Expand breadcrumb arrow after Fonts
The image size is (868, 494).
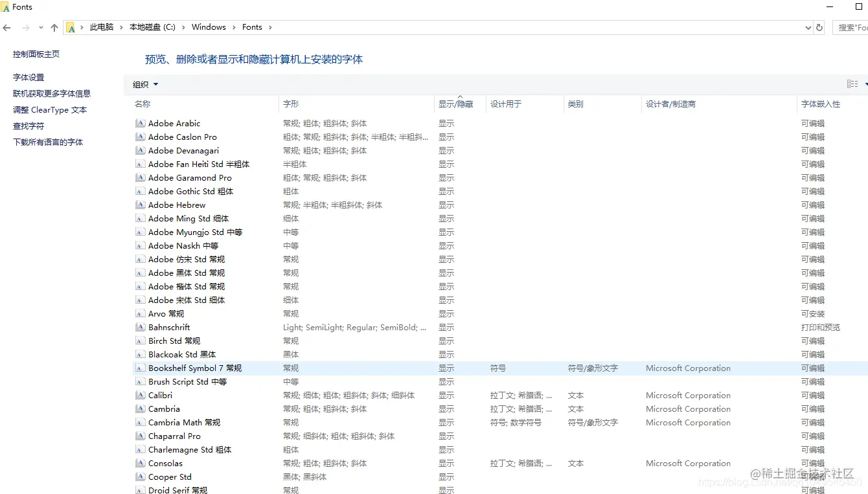(270, 27)
